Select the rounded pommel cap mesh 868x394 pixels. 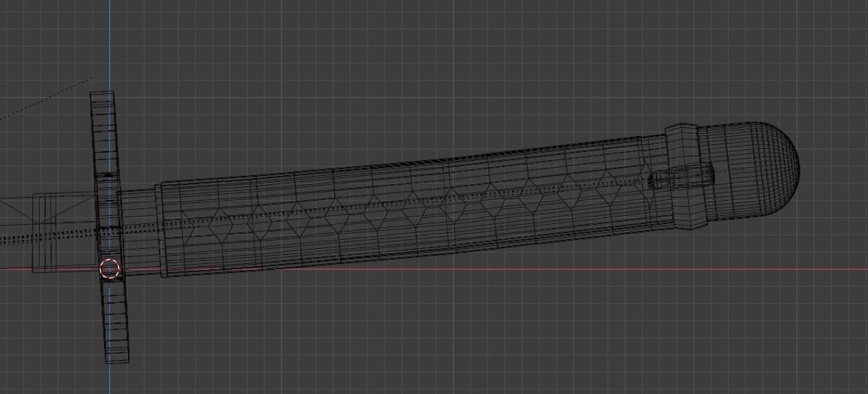click(748, 170)
